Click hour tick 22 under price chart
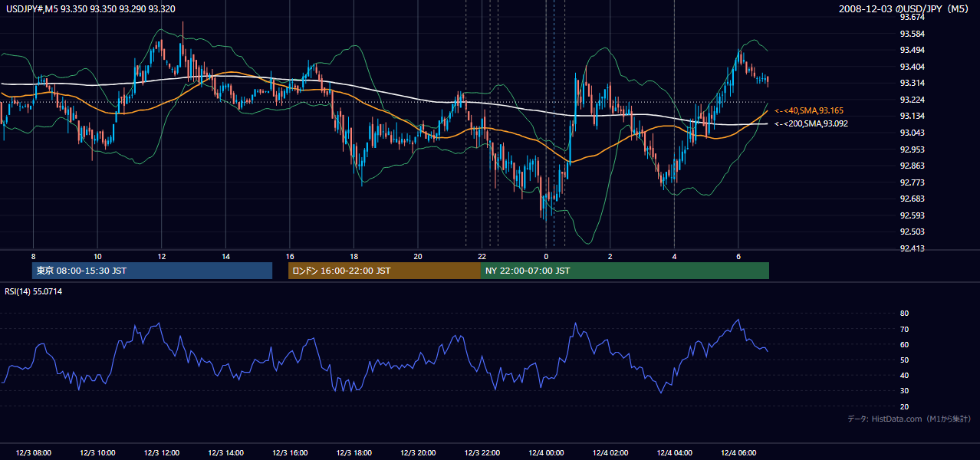The height and width of the screenshot is (460, 980). [482, 256]
